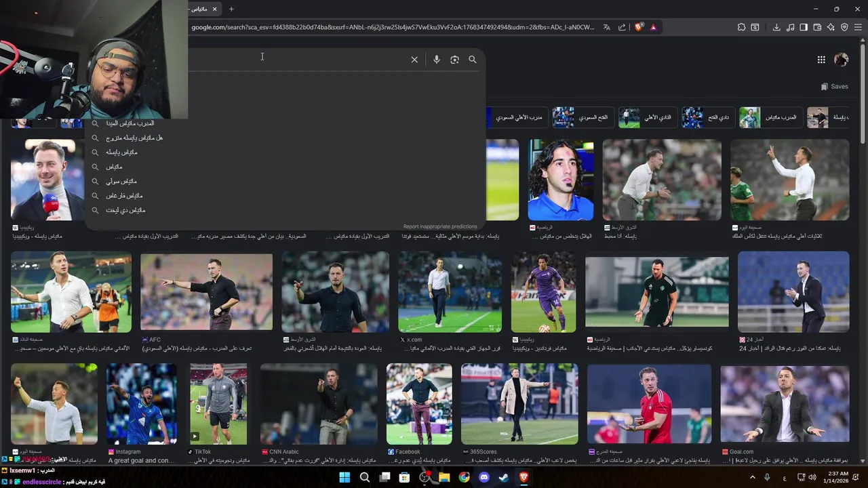Open Google account profile avatar
The width and height of the screenshot is (868, 488).
pos(841,60)
